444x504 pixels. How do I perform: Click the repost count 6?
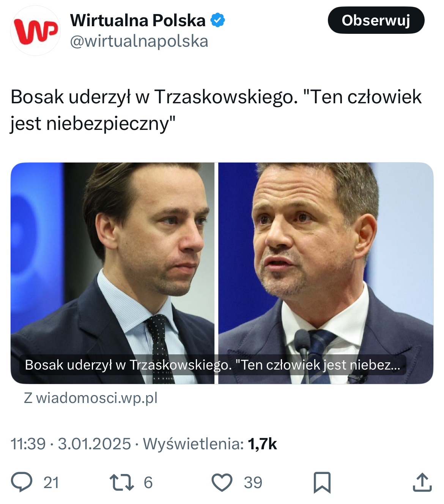(x=148, y=483)
